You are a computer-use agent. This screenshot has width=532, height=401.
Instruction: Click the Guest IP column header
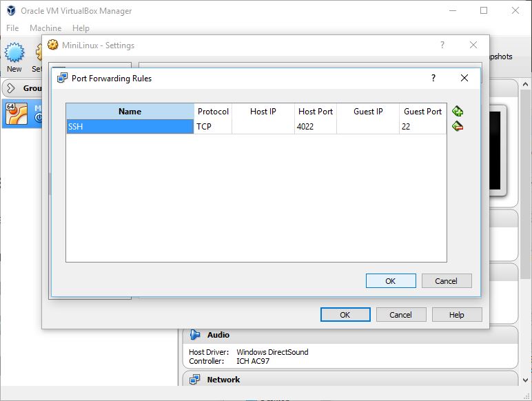point(368,112)
